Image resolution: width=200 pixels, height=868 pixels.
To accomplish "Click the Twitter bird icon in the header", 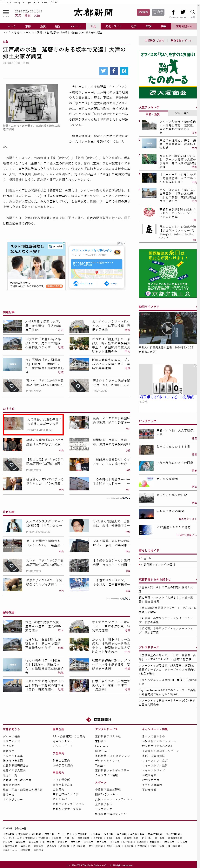I will pos(183,12).
